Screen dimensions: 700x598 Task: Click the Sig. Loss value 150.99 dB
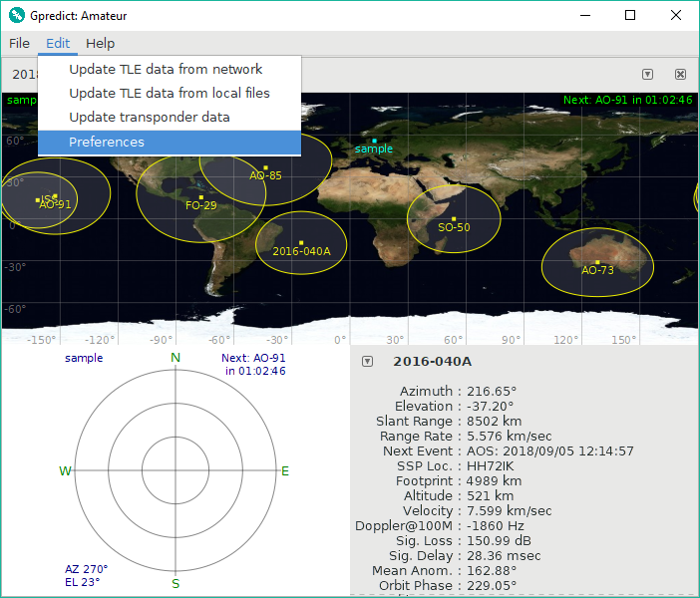pos(500,541)
